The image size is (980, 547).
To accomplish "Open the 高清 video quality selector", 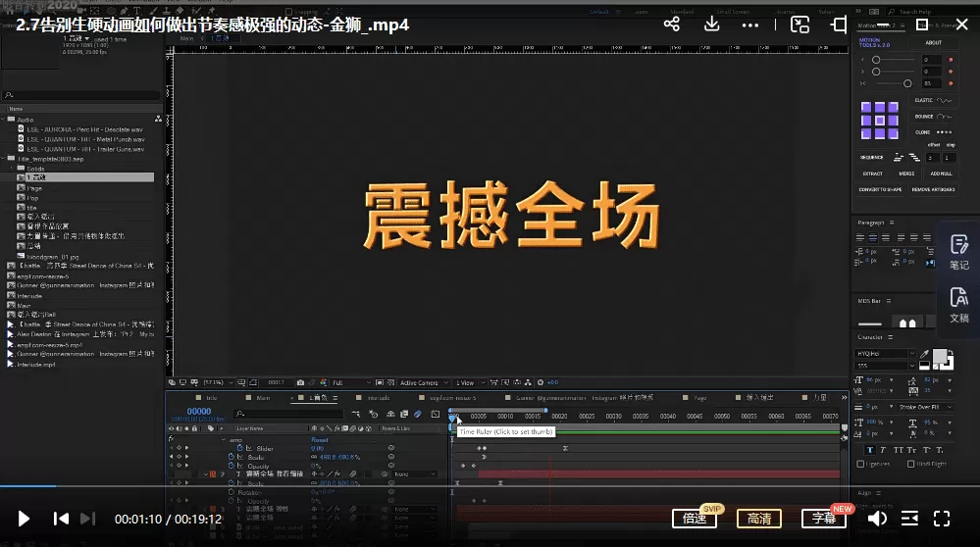I will (758, 519).
